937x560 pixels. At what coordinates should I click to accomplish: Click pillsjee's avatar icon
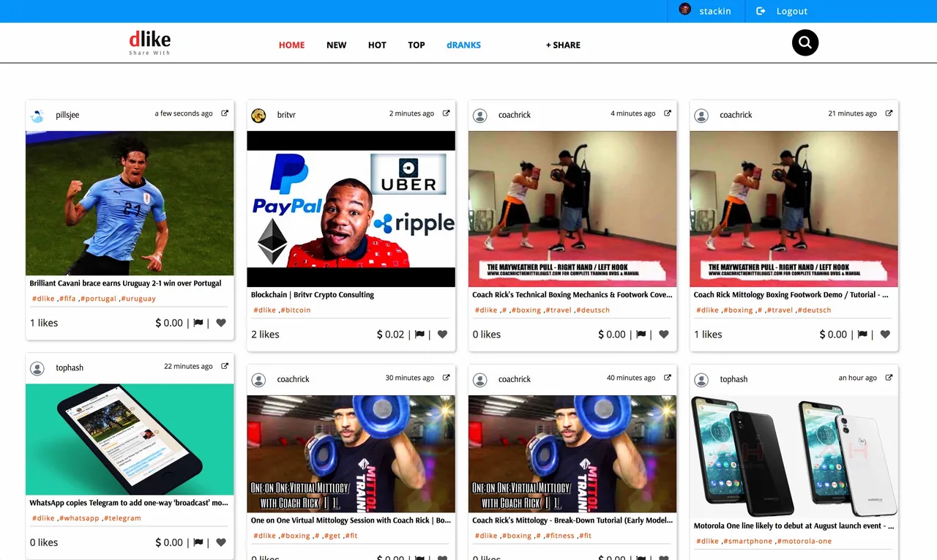coord(37,116)
